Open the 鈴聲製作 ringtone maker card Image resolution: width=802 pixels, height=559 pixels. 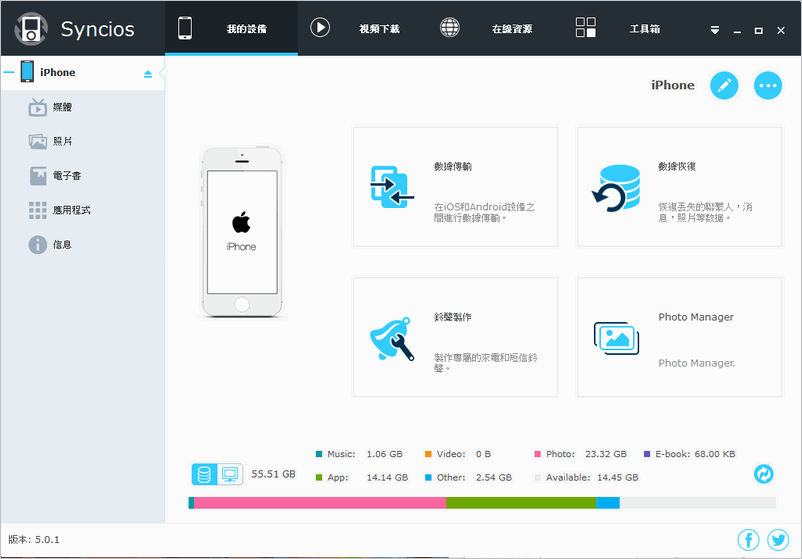(455, 337)
